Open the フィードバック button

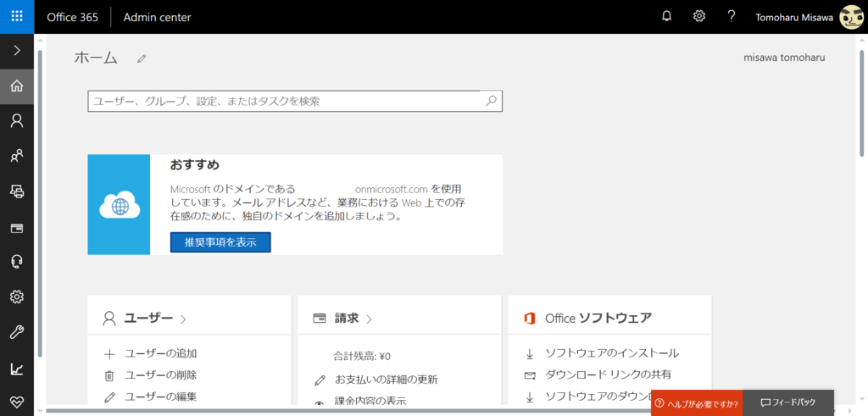coord(788,402)
